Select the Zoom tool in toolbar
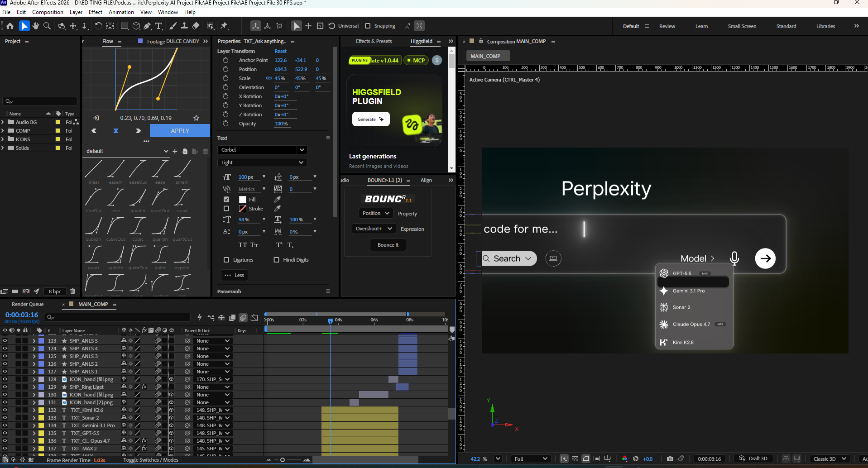868x468 pixels. click(47, 26)
